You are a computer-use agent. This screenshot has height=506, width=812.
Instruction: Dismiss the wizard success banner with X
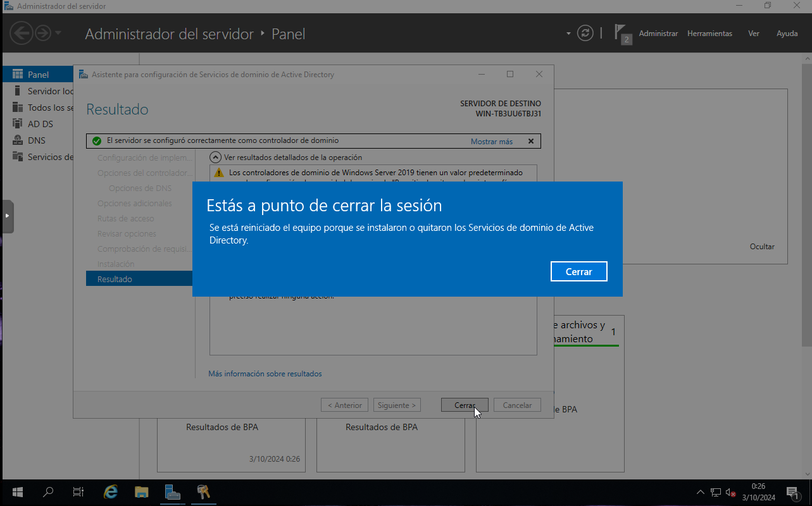pos(531,141)
